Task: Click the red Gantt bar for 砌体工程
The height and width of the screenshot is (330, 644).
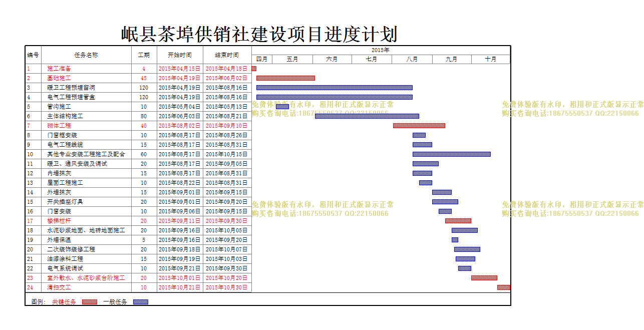Action: [419, 126]
